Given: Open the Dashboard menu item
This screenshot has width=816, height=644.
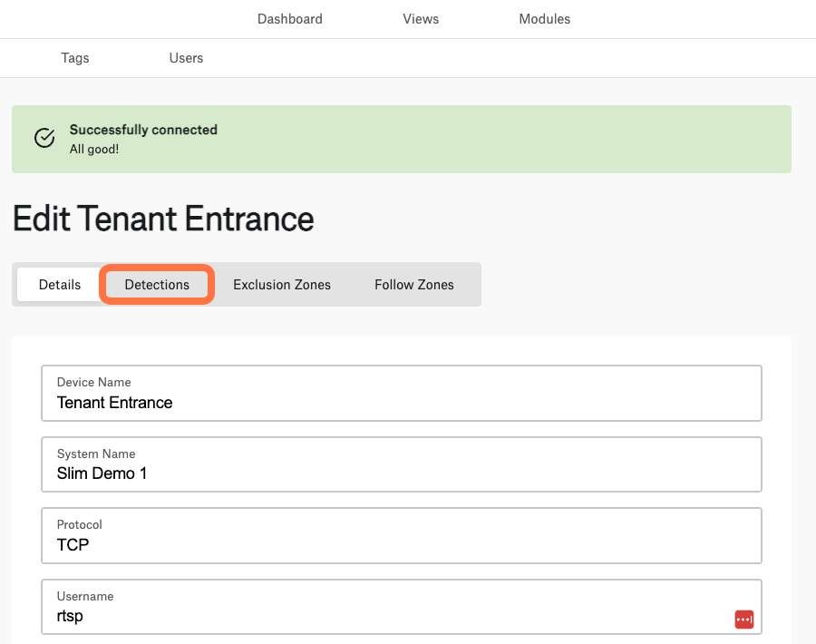Looking at the screenshot, I should point(290,19).
